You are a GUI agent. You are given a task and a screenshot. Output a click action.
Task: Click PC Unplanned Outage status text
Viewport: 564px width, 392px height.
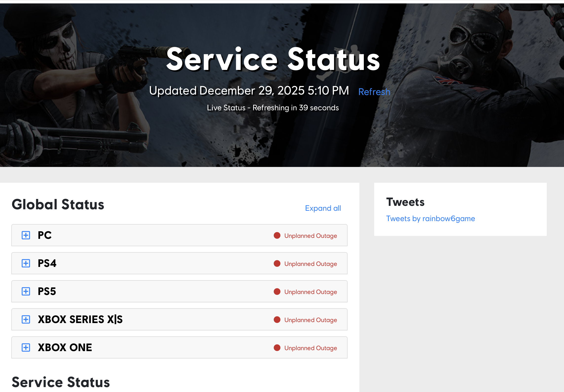(310, 236)
